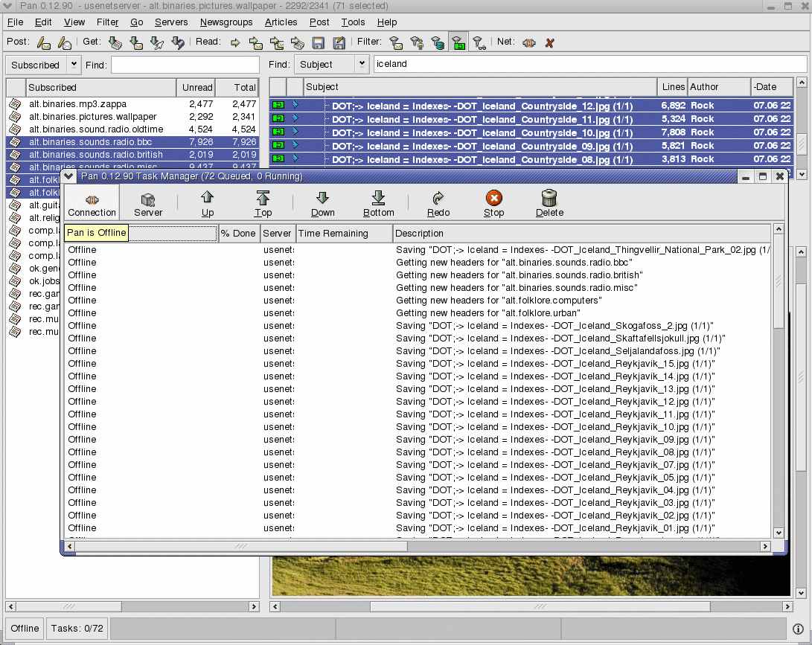The image size is (812, 645).
Task: Open the Newsgroups menu
Action: click(x=226, y=22)
